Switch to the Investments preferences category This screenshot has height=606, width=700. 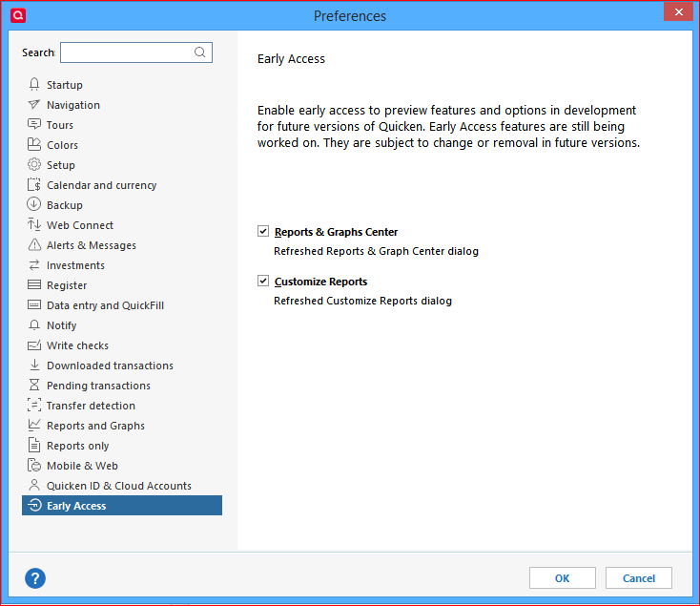tap(75, 265)
